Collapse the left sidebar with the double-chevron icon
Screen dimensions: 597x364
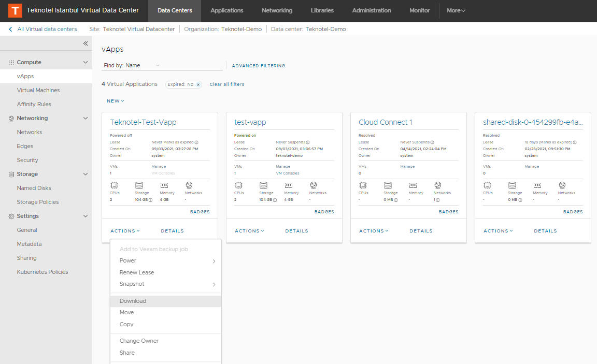86,43
